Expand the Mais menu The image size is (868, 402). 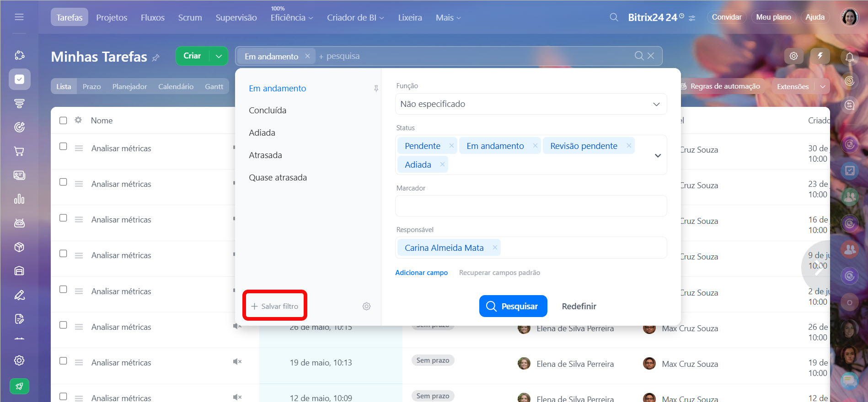tap(448, 17)
